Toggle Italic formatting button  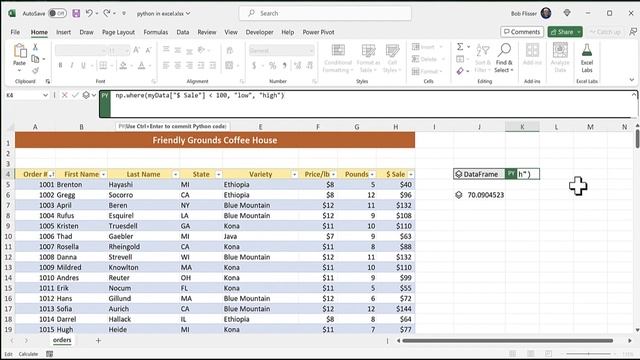click(x=72, y=65)
